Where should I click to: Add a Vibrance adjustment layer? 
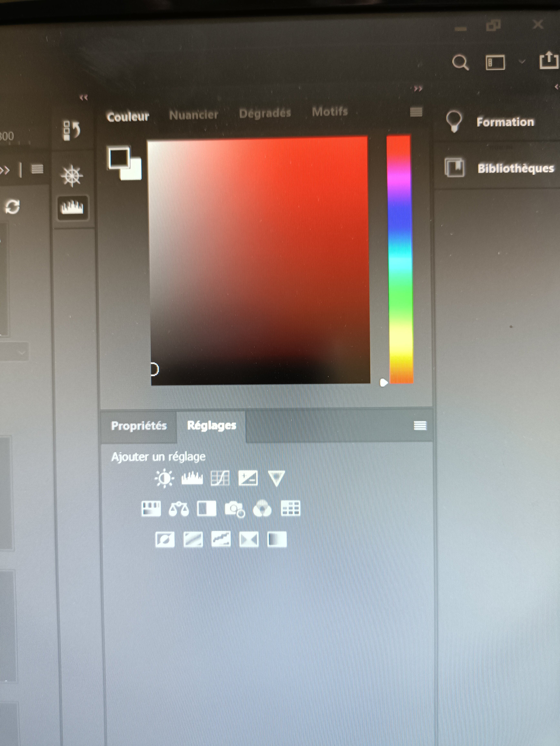point(276,478)
